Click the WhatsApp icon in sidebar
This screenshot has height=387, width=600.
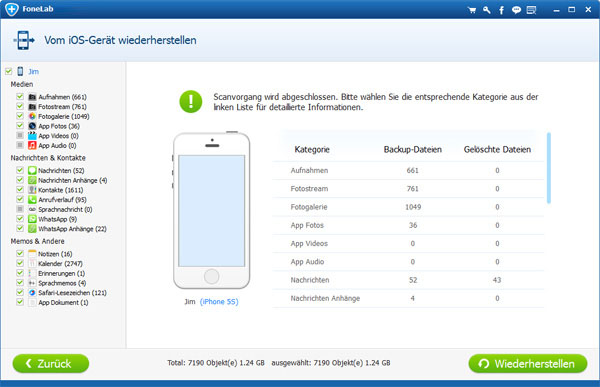pyautogui.click(x=32, y=219)
